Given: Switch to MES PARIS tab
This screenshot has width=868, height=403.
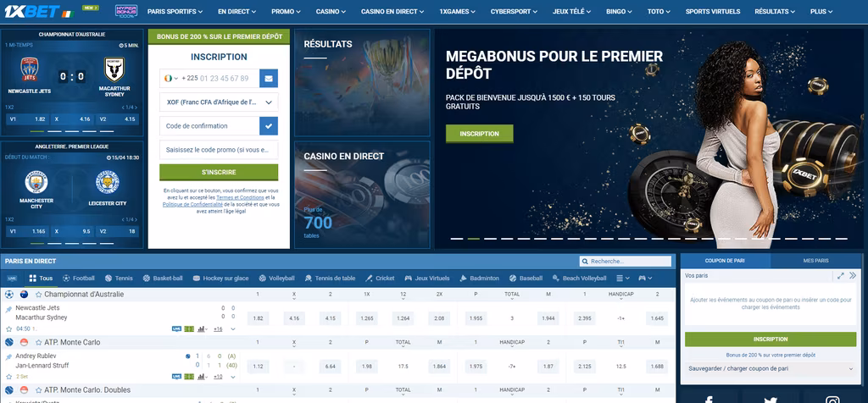Looking at the screenshot, I should (x=816, y=261).
